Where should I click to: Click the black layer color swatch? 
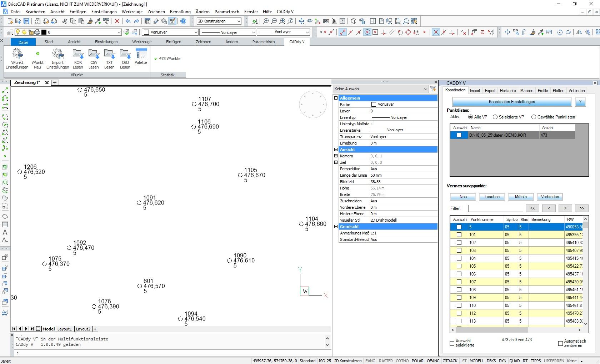click(44, 32)
